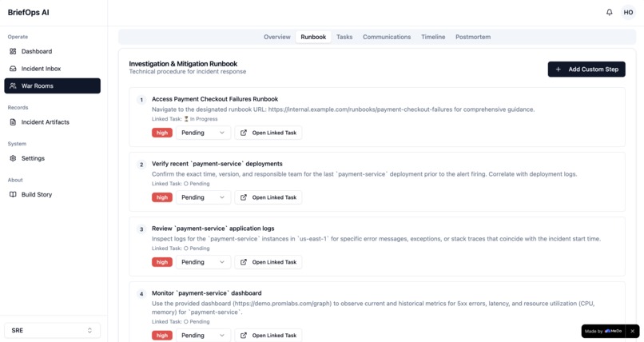
Task: Click the BriefOps AI logo title
Action: click(28, 12)
